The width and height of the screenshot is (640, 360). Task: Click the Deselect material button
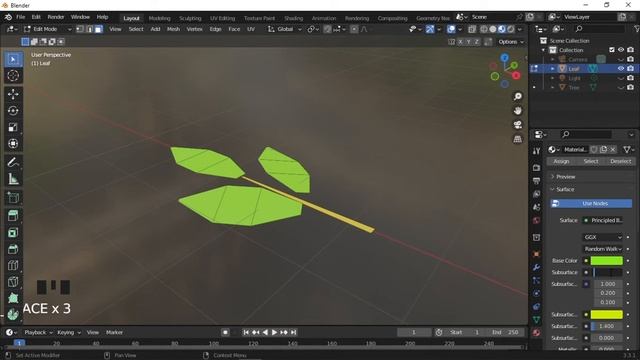click(620, 161)
